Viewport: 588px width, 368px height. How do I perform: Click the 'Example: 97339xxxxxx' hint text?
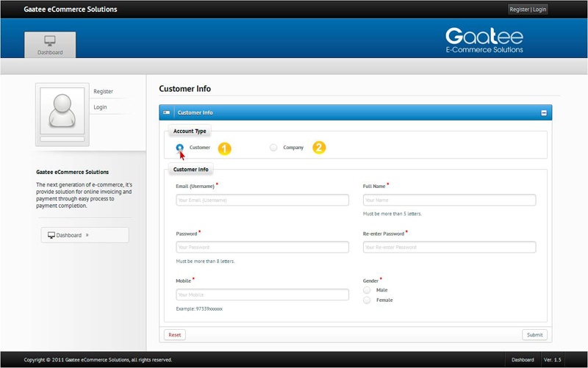tap(199, 309)
